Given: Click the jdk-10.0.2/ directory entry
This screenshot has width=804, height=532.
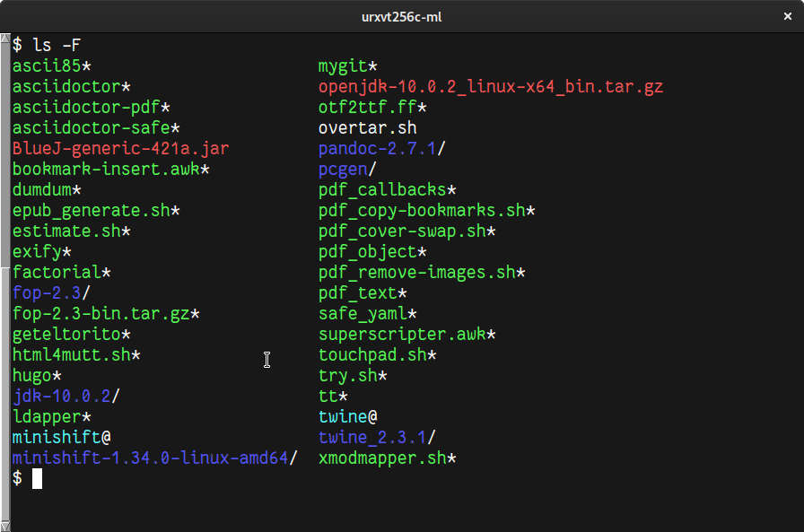Looking at the screenshot, I should pyautogui.click(x=66, y=397).
